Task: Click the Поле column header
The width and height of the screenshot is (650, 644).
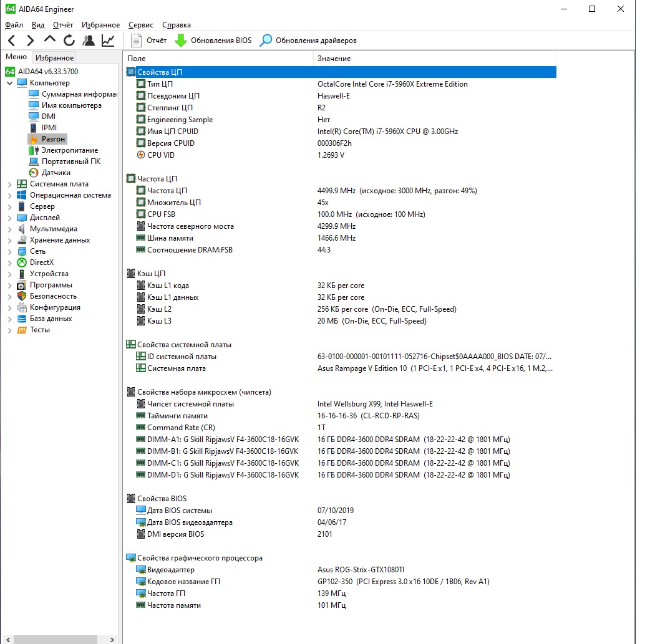Action: tap(218, 59)
